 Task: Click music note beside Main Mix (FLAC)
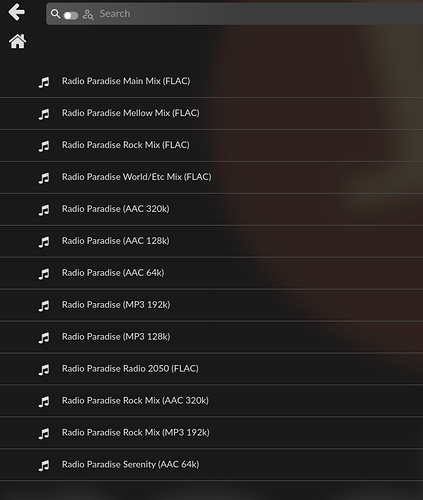pos(44,82)
